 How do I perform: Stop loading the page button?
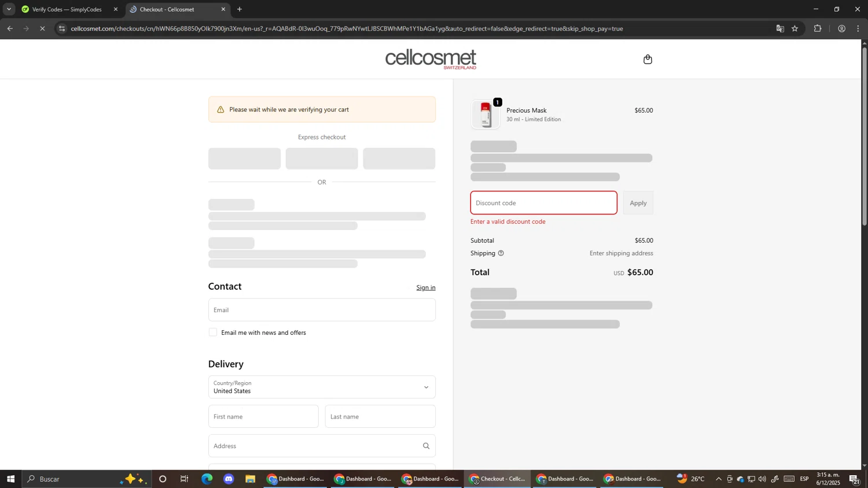tap(42, 28)
